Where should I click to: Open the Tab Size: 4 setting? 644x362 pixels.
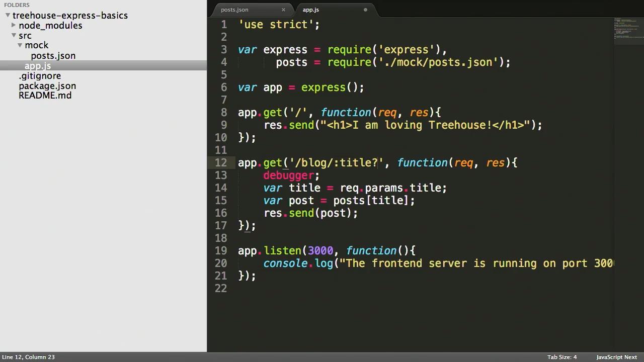pyautogui.click(x=562, y=357)
